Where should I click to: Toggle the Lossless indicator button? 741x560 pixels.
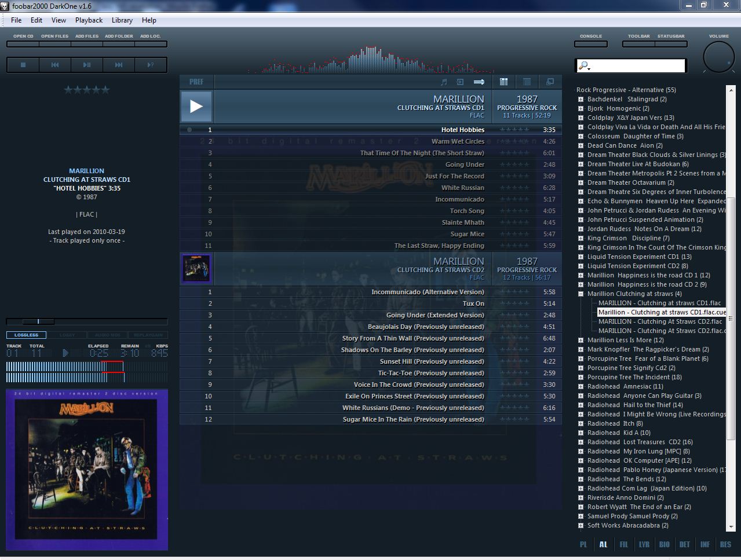pyautogui.click(x=27, y=335)
